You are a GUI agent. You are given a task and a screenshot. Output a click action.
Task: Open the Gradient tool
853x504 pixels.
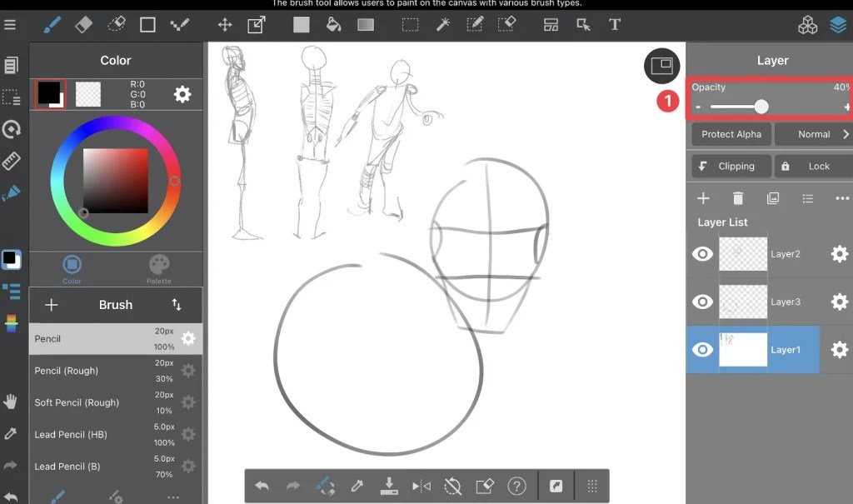coord(365,24)
